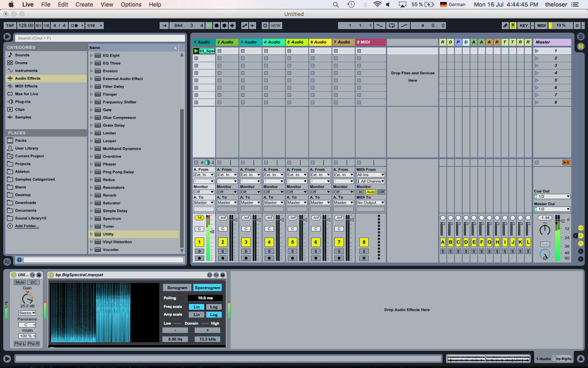Click the Loop switch in the transport bar
This screenshot has height=368, width=588.
pyautogui.click(x=392, y=25)
